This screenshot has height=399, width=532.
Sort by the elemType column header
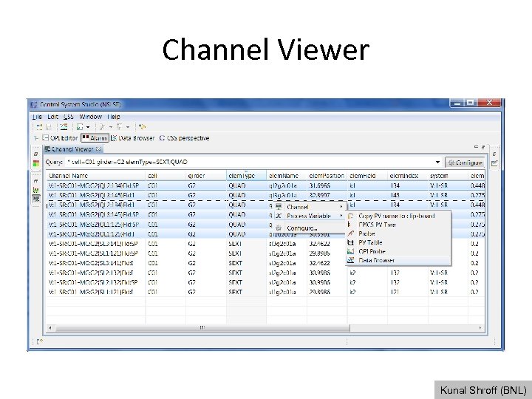click(x=246, y=176)
